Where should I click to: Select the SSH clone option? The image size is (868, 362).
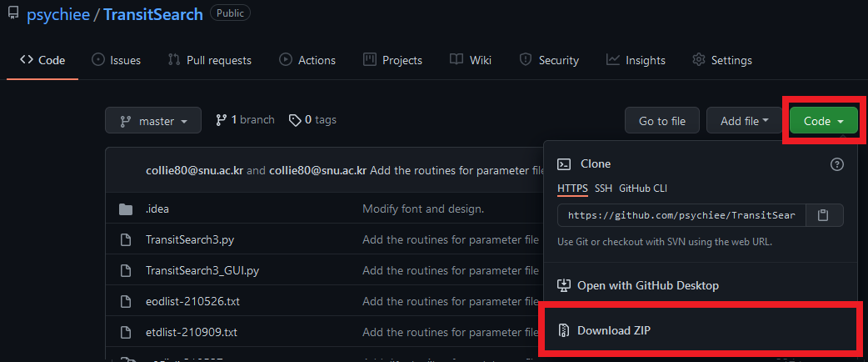[603, 189]
